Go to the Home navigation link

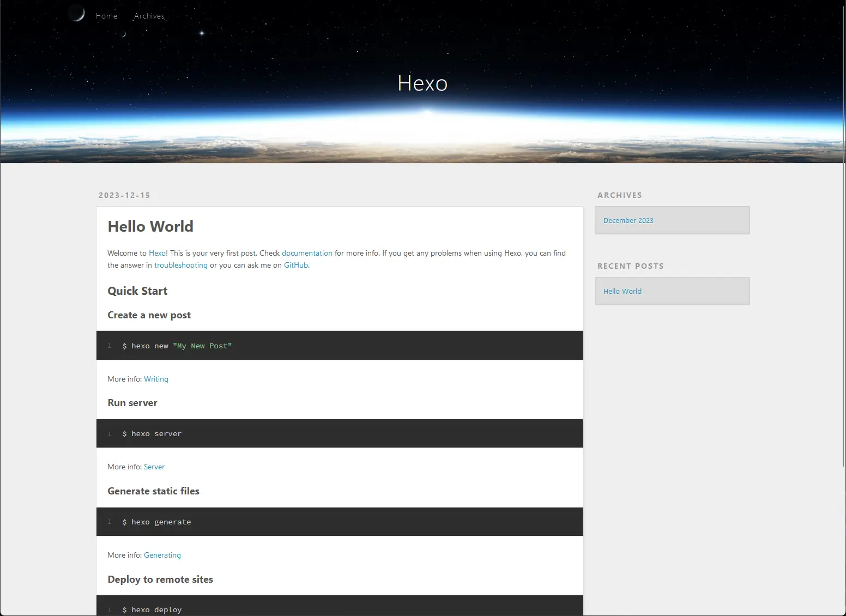point(106,16)
